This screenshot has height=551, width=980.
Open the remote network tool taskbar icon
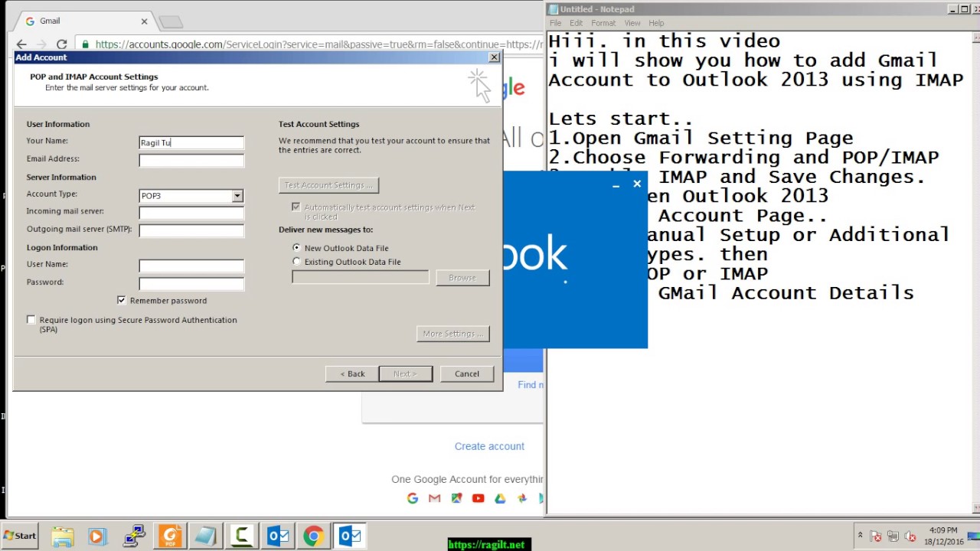coord(135,536)
